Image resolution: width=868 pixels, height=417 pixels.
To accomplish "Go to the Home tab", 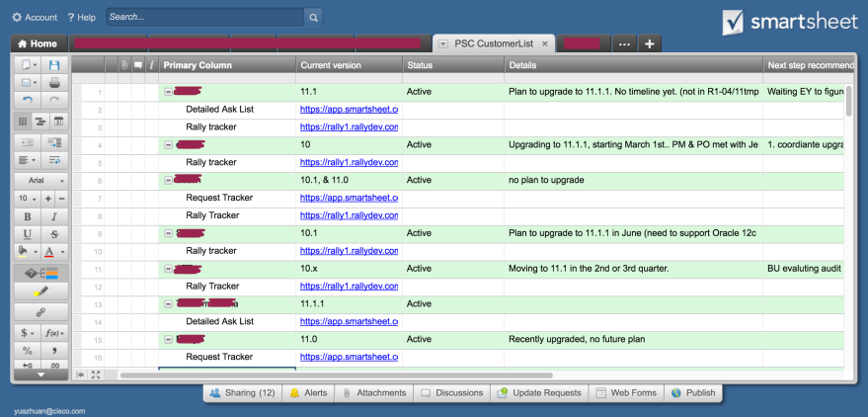I will (x=39, y=43).
